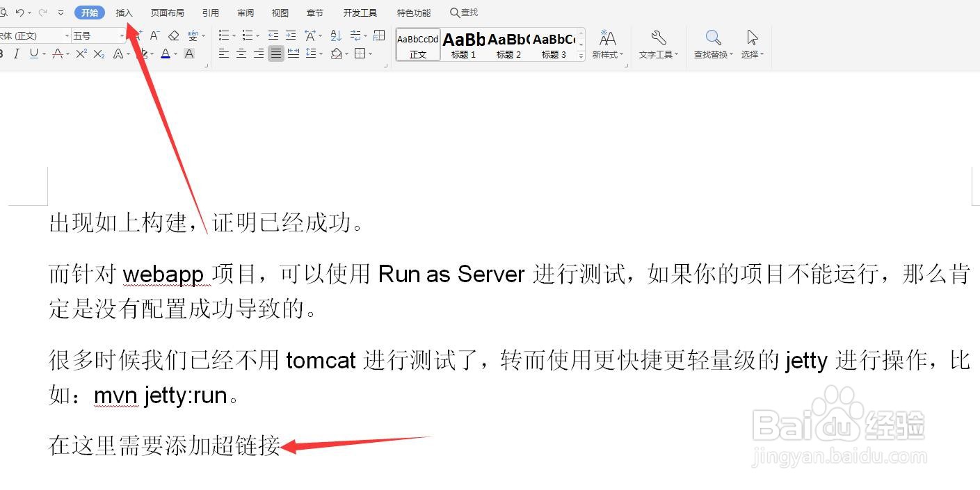Click the increase indent icon

291,35
